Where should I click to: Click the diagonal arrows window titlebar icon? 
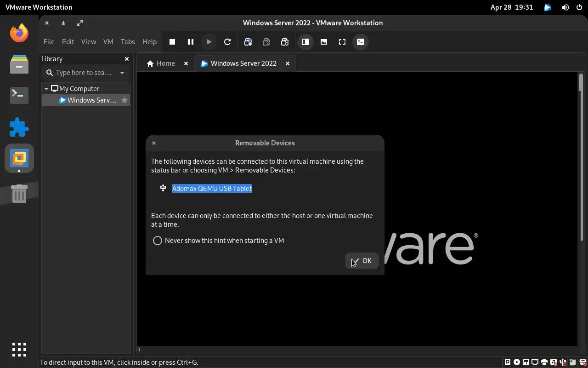pyautogui.click(x=80, y=23)
